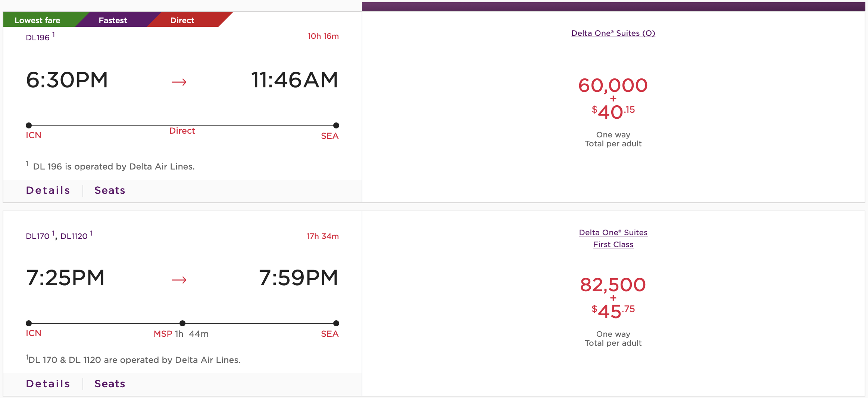Click the arrival dot near SEA on top flight
The height and width of the screenshot is (398, 868).
click(335, 125)
